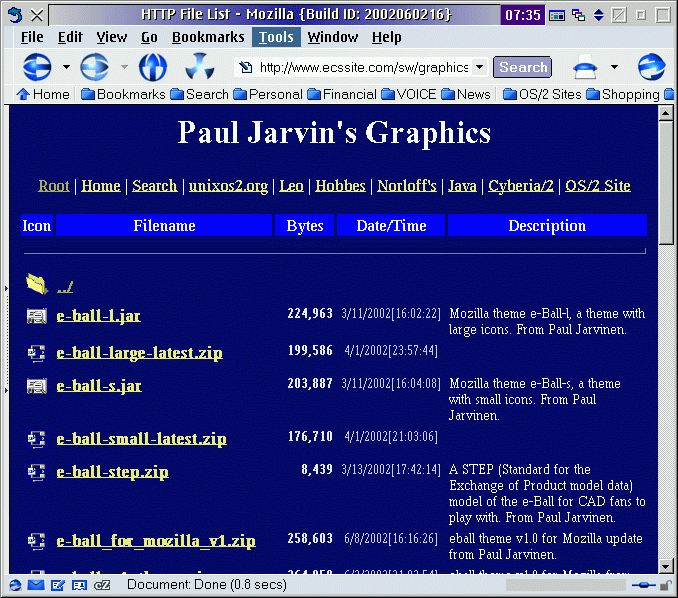
Task: Open the Go menu
Action: click(149, 37)
